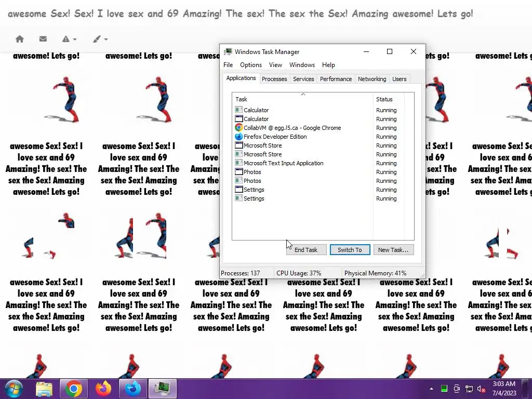Sort the list by the Status column header
532x399 pixels.
pyautogui.click(x=389, y=99)
